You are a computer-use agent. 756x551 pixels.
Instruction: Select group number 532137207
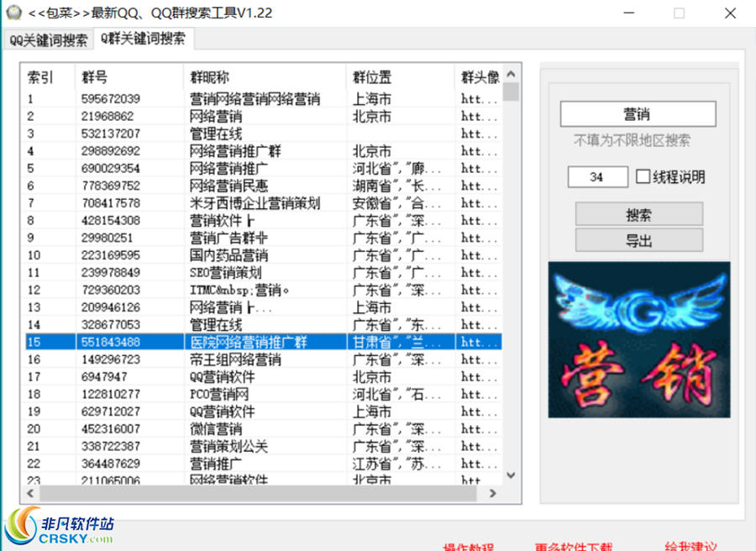tap(263, 134)
